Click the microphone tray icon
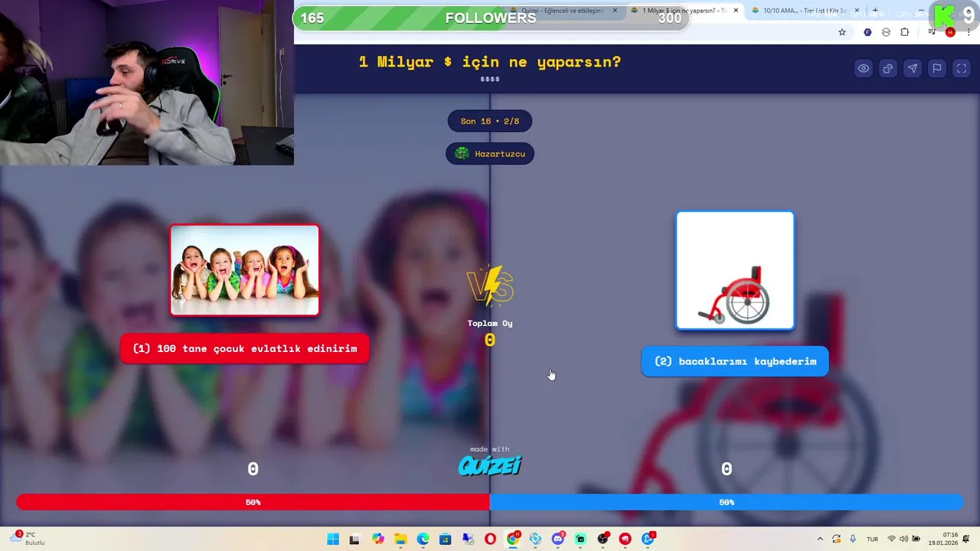Viewport: 980px width, 551px height. (852, 540)
